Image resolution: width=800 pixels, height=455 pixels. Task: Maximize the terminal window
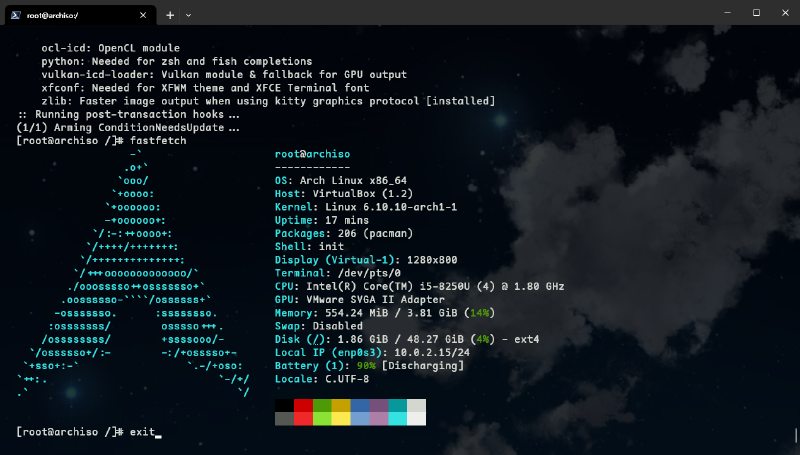coord(756,12)
